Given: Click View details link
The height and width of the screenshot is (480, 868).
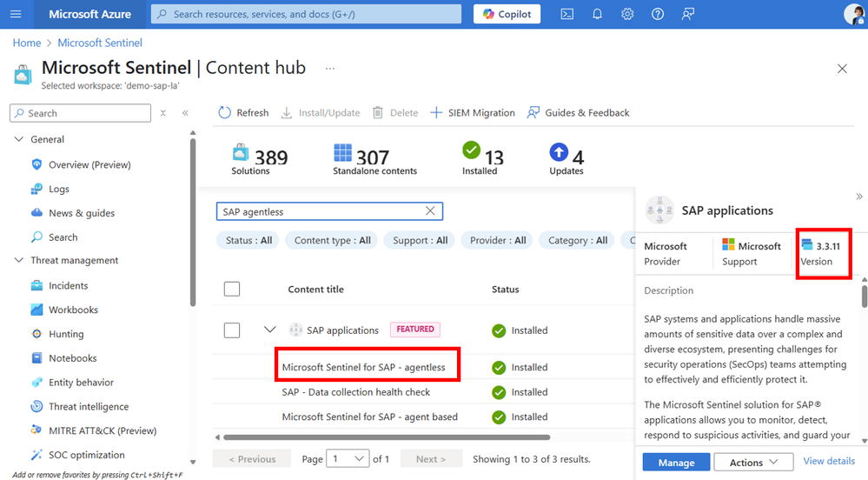Looking at the screenshot, I should [x=829, y=461].
